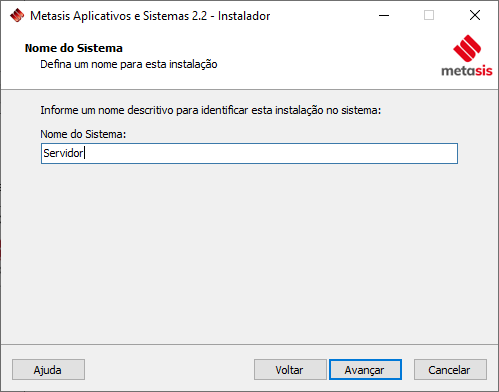499x392 pixels.
Task: Close the Instalador window with X
Action: [475, 15]
